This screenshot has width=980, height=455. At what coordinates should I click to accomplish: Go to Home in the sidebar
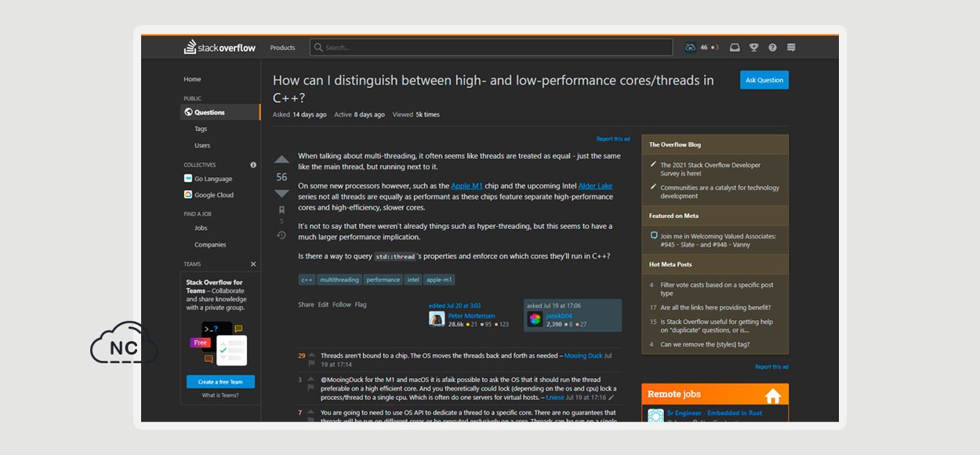coord(192,79)
